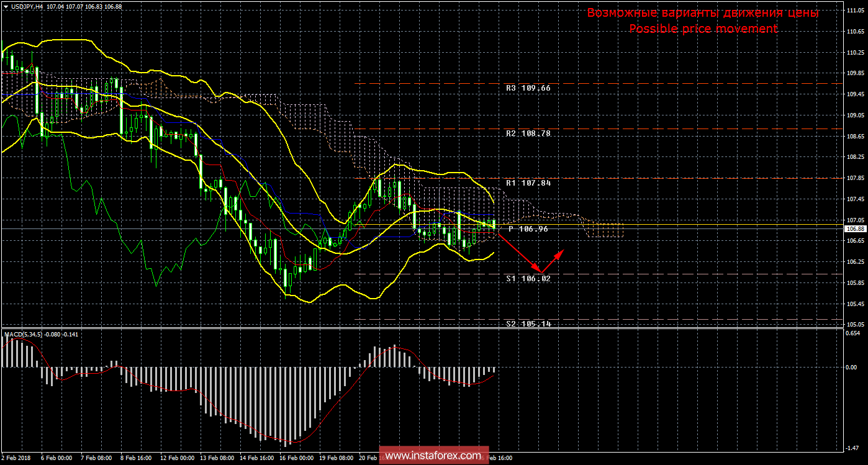This screenshot has width=868, height=465.
Task: Click the 'Possible price movement' red text
Action: (x=703, y=29)
